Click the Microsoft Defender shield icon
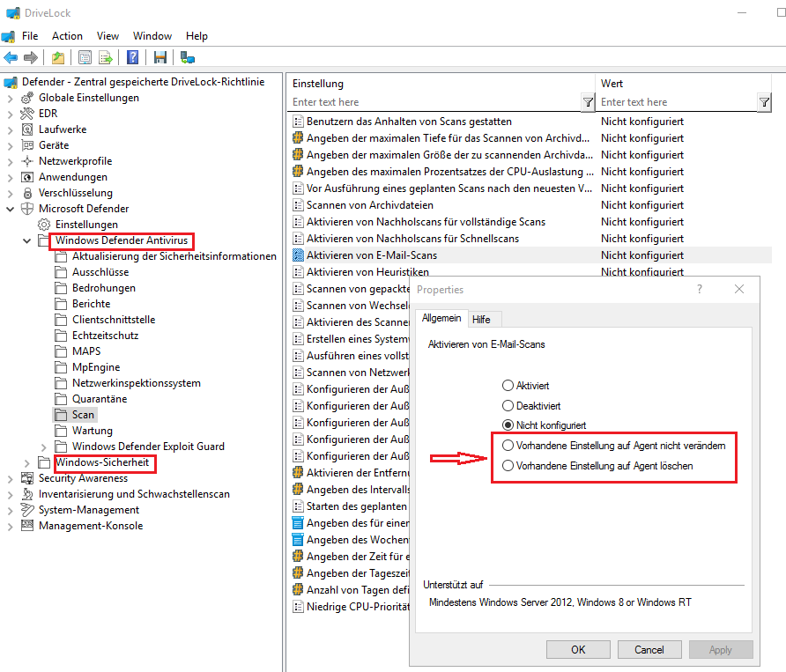The width and height of the screenshot is (786, 672). [x=27, y=209]
